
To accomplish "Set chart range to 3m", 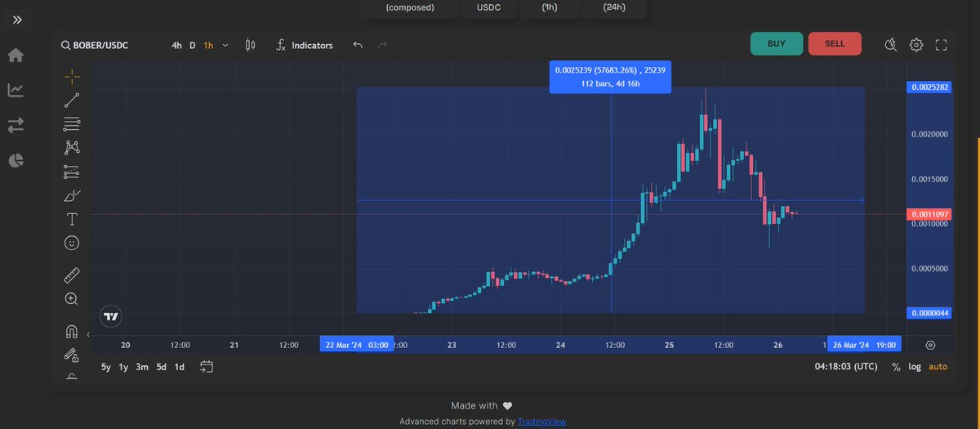I will coord(142,367).
